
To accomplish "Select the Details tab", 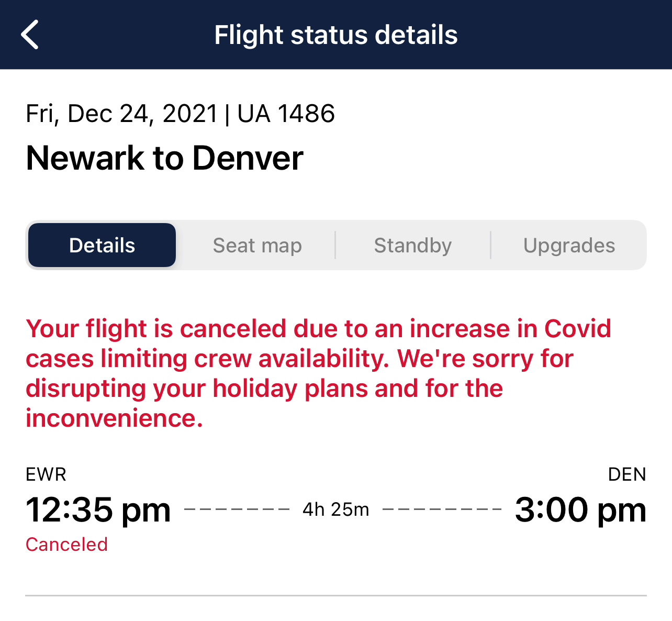I will pyautogui.click(x=102, y=245).
